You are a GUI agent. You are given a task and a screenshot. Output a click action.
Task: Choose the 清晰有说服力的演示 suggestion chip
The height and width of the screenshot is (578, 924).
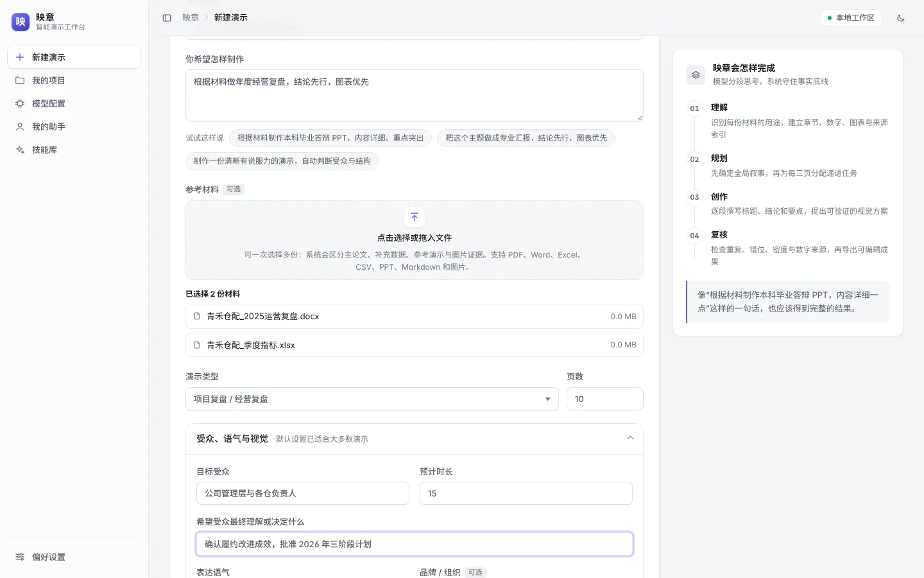point(282,161)
